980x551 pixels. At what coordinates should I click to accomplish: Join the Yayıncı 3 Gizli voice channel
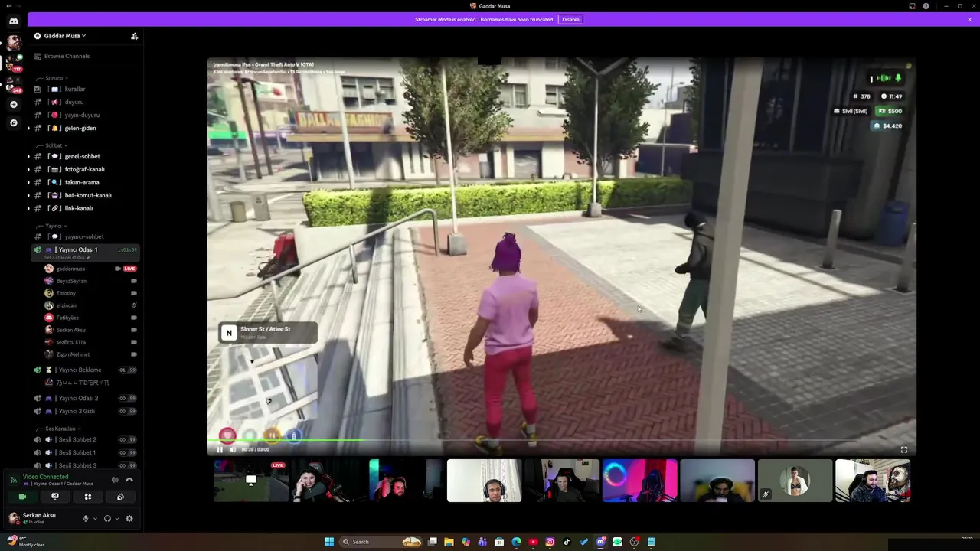tap(84, 411)
